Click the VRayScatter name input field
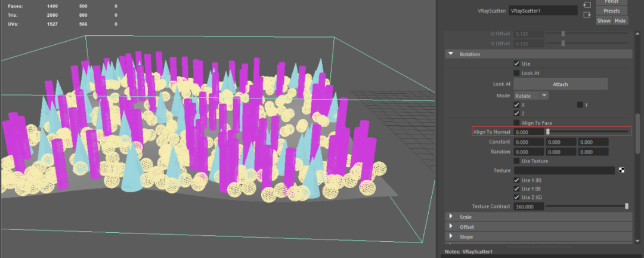The width and height of the screenshot is (644, 258). coord(543,11)
